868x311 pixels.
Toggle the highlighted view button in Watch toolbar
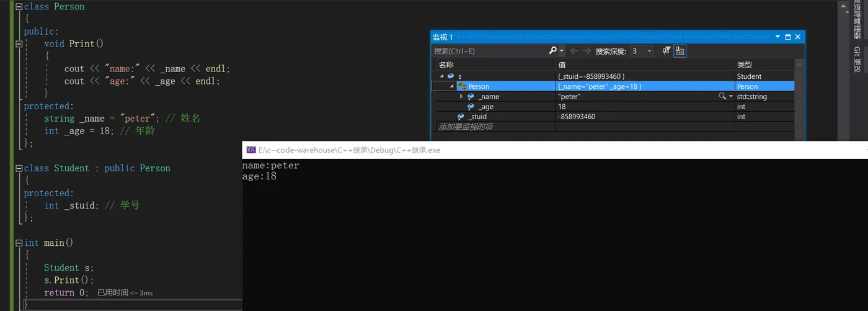coord(680,51)
